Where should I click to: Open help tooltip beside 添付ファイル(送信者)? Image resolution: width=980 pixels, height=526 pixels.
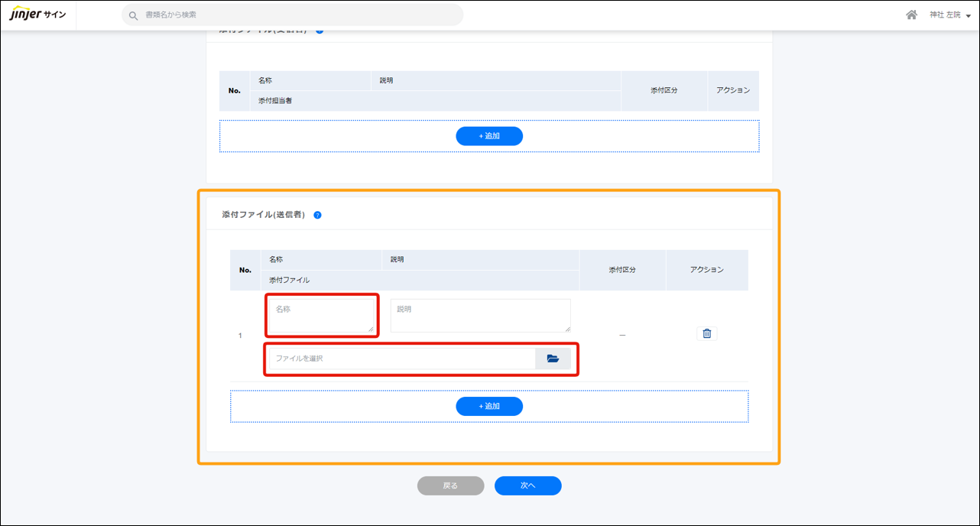pyautogui.click(x=317, y=216)
